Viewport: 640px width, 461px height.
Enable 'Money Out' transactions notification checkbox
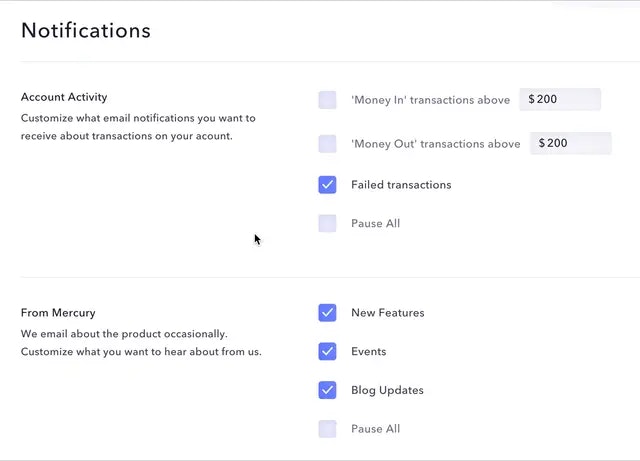327,144
